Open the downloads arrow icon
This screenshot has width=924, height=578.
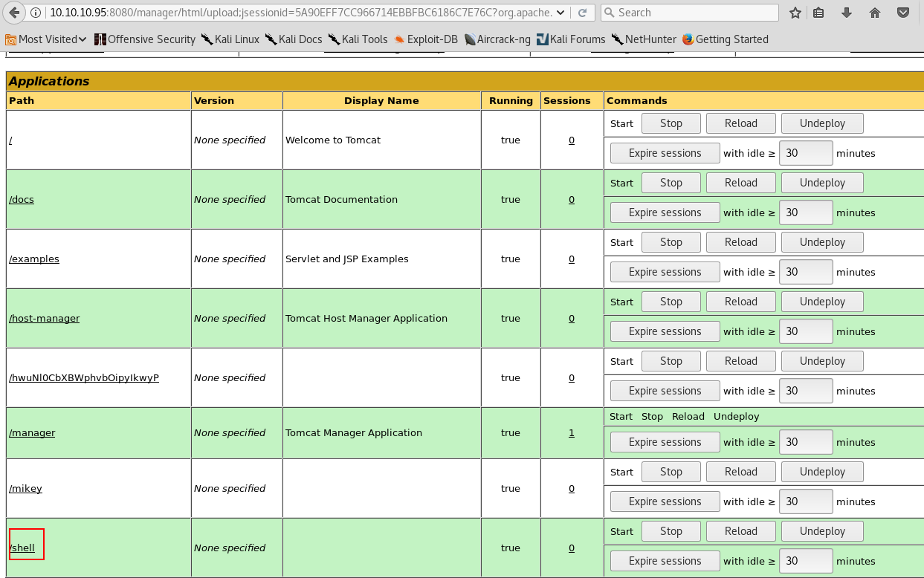[846, 13]
